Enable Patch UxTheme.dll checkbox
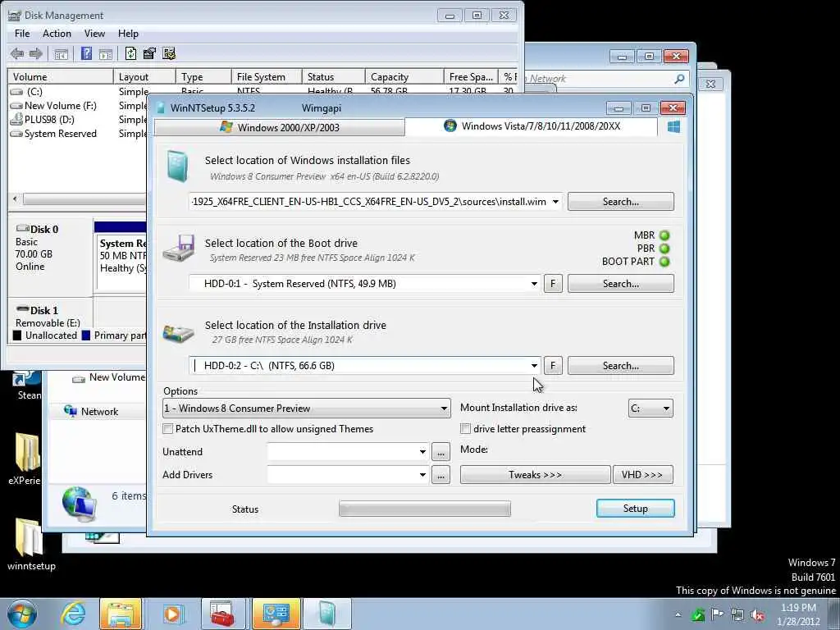840x630 pixels. point(167,428)
